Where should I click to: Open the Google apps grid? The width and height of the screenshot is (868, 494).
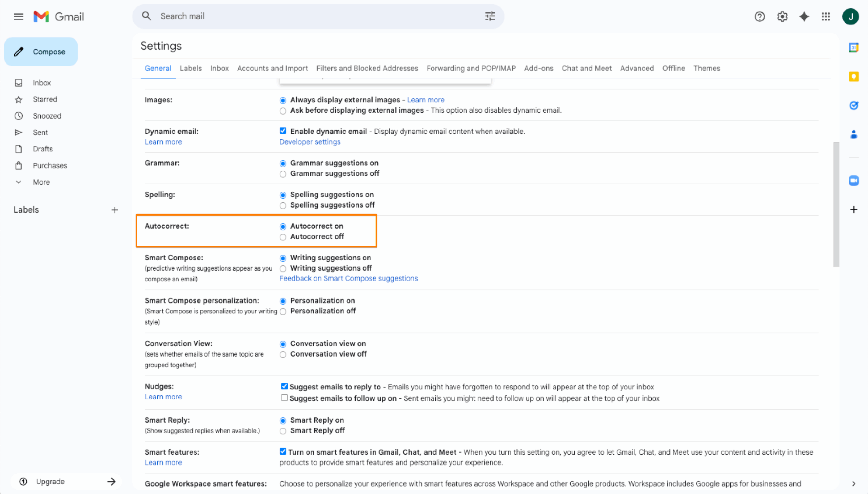[x=826, y=16]
